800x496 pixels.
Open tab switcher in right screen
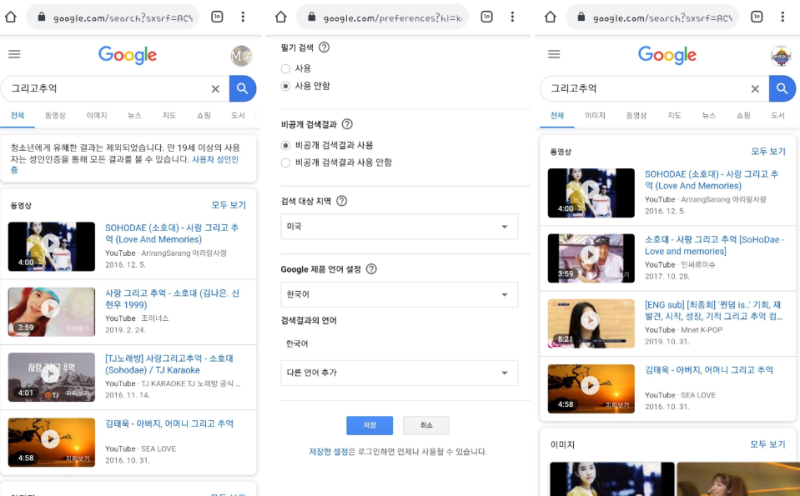(757, 17)
